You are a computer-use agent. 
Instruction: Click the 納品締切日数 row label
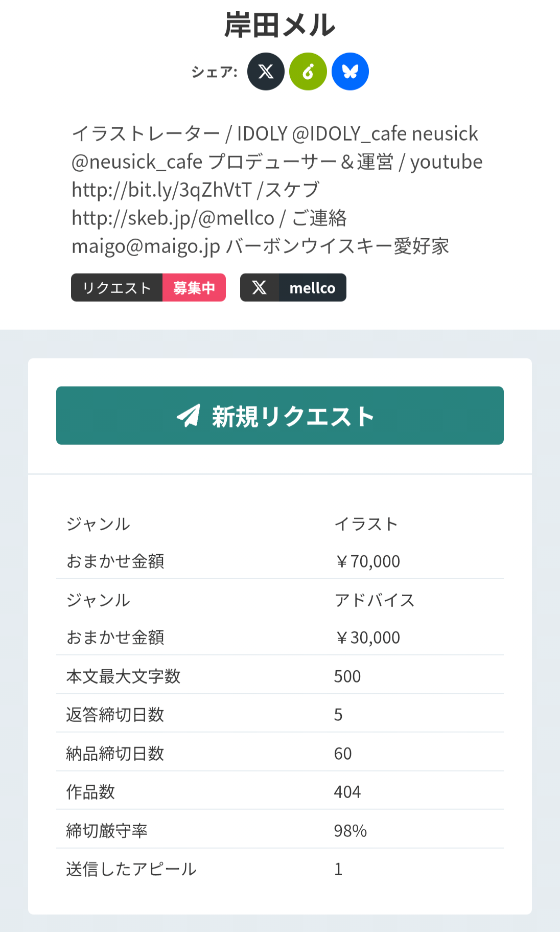(115, 754)
